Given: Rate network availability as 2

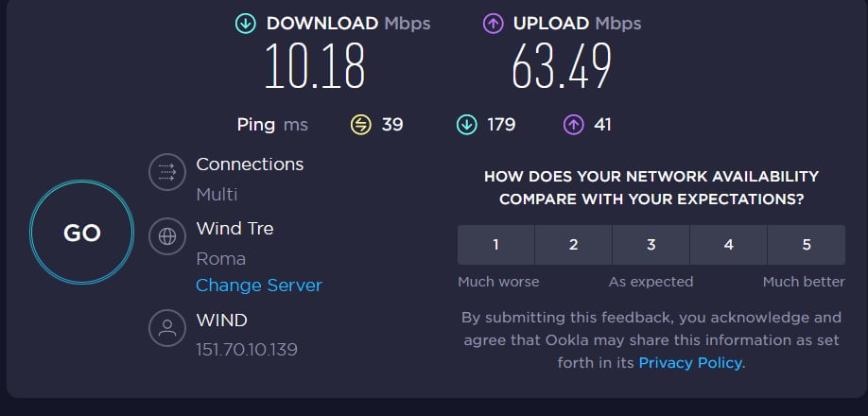Looking at the screenshot, I should [574, 245].
